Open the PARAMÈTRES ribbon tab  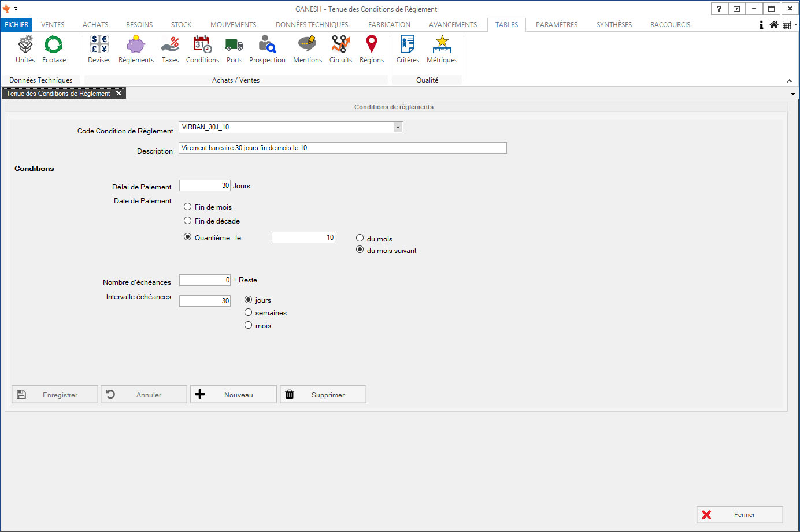coord(556,25)
